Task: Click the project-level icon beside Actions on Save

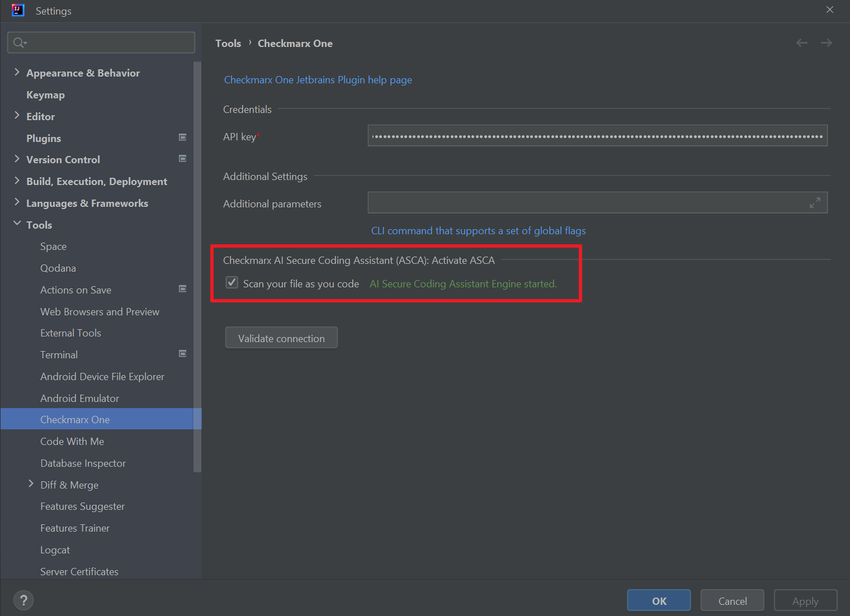Action: pos(182,289)
